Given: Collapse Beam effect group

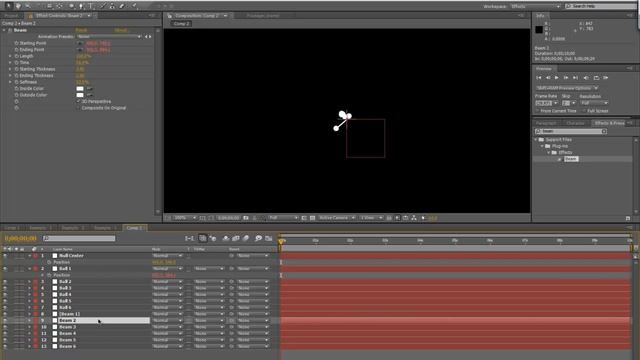Looking at the screenshot, I should tap(4, 30).
